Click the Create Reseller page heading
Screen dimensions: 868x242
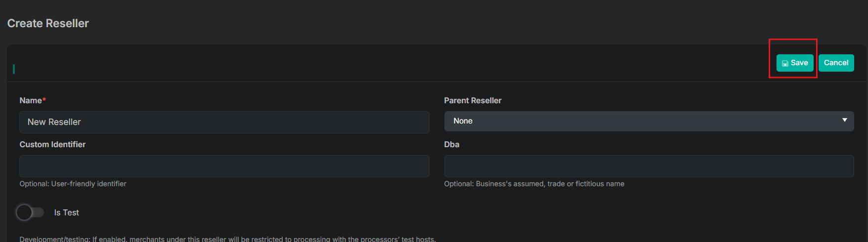tap(48, 23)
